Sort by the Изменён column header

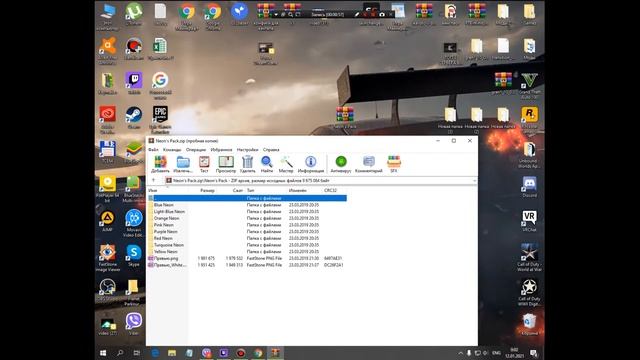298,191
